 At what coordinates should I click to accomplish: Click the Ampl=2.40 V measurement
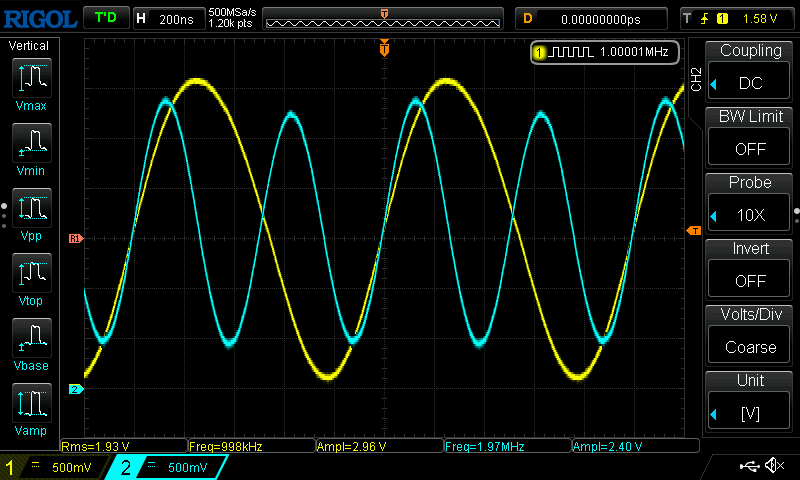(608, 447)
